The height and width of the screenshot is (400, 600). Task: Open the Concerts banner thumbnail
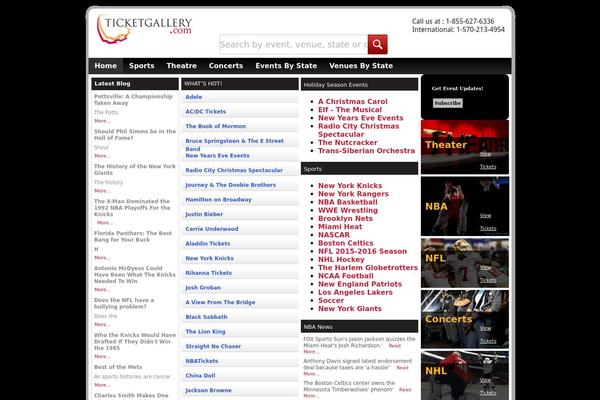click(x=465, y=319)
